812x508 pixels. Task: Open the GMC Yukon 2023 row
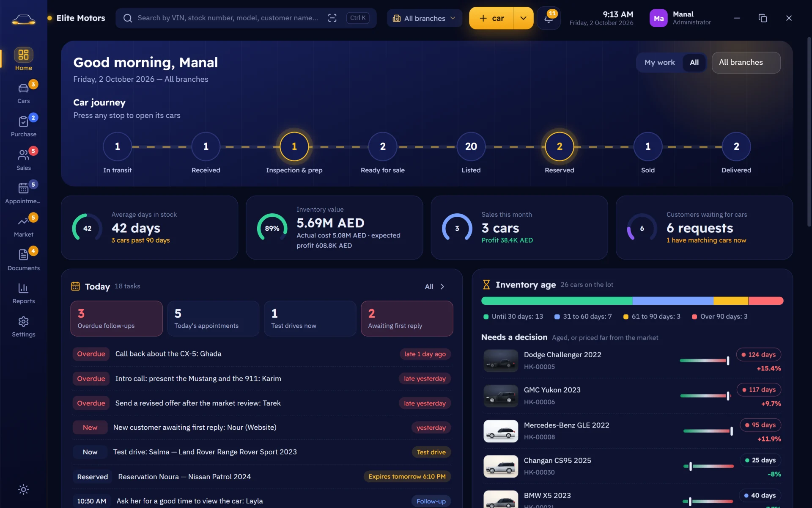[x=632, y=396]
